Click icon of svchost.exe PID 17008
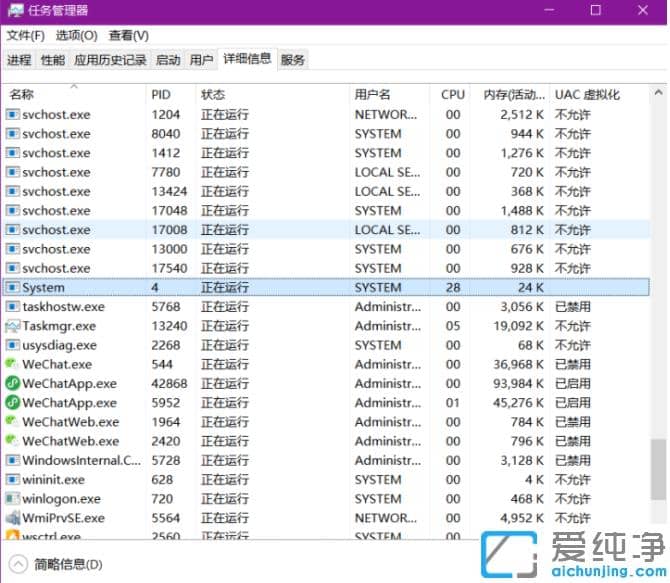 coord(12,230)
